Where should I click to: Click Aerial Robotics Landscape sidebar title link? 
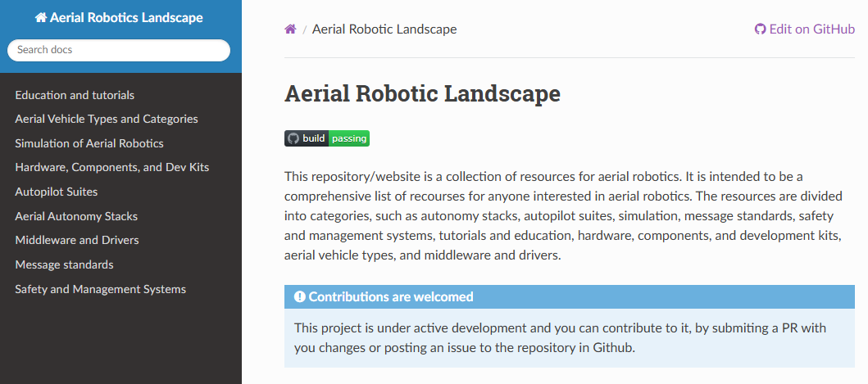point(119,18)
